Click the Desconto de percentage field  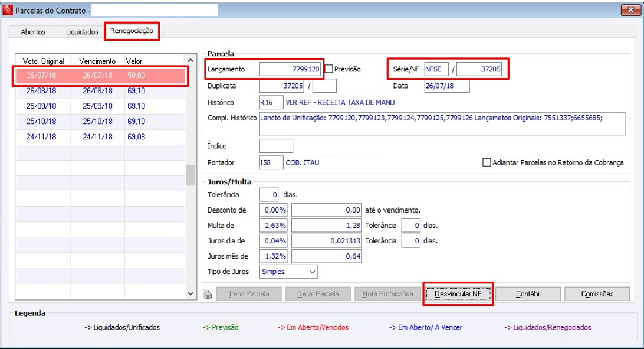pos(274,210)
